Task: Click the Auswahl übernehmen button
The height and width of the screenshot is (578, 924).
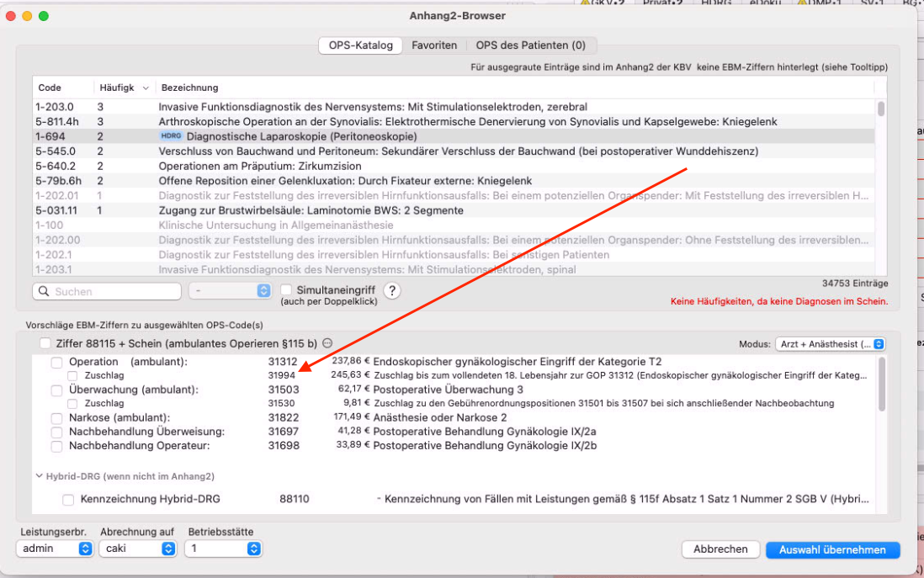Action: pos(832,549)
